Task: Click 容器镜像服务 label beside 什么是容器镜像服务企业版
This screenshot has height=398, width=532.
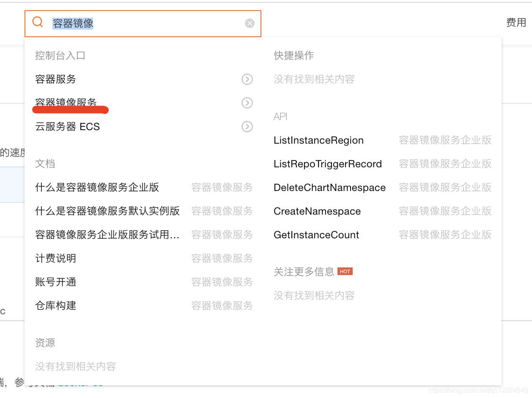Action: (222, 187)
